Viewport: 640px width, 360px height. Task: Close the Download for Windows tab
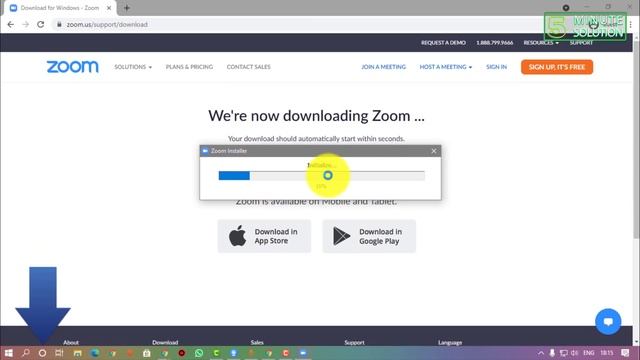tap(109, 8)
